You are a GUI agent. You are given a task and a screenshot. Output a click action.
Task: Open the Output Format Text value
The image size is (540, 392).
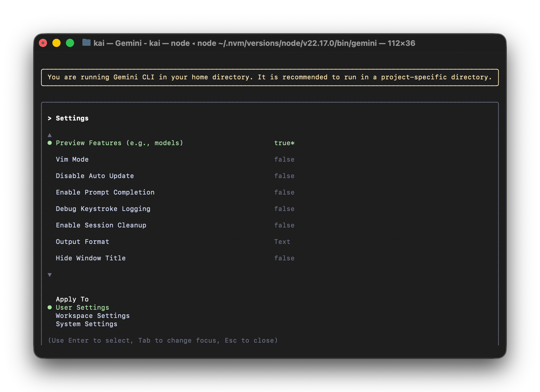tap(282, 242)
